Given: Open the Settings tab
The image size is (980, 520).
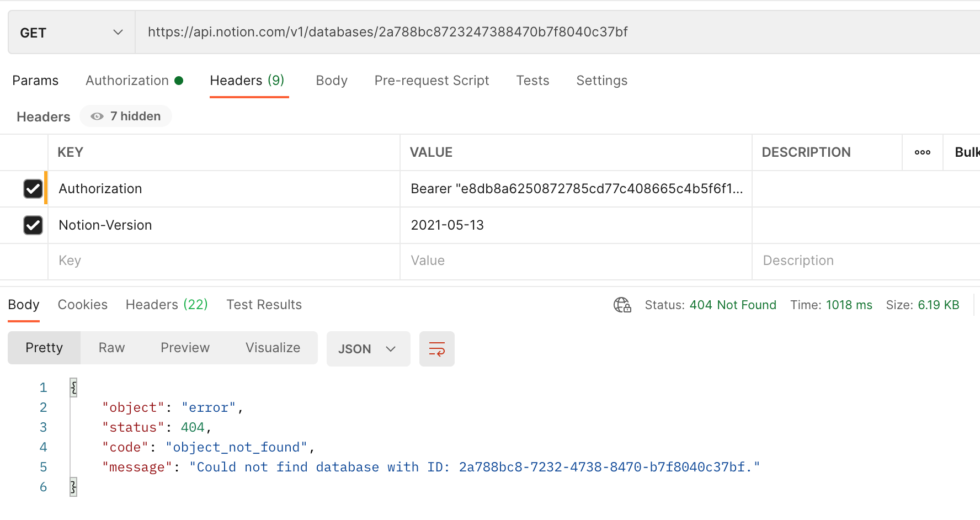Looking at the screenshot, I should pos(602,81).
